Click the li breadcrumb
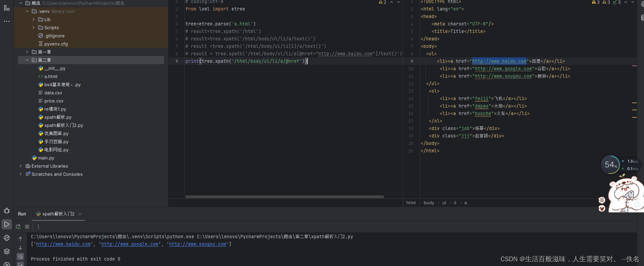 click(x=455, y=203)
